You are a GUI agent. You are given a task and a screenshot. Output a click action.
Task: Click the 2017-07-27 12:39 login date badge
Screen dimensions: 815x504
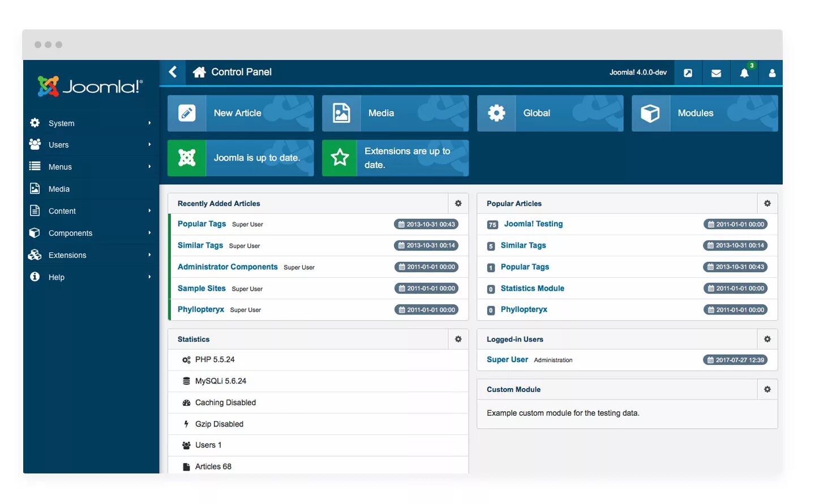[x=735, y=360]
